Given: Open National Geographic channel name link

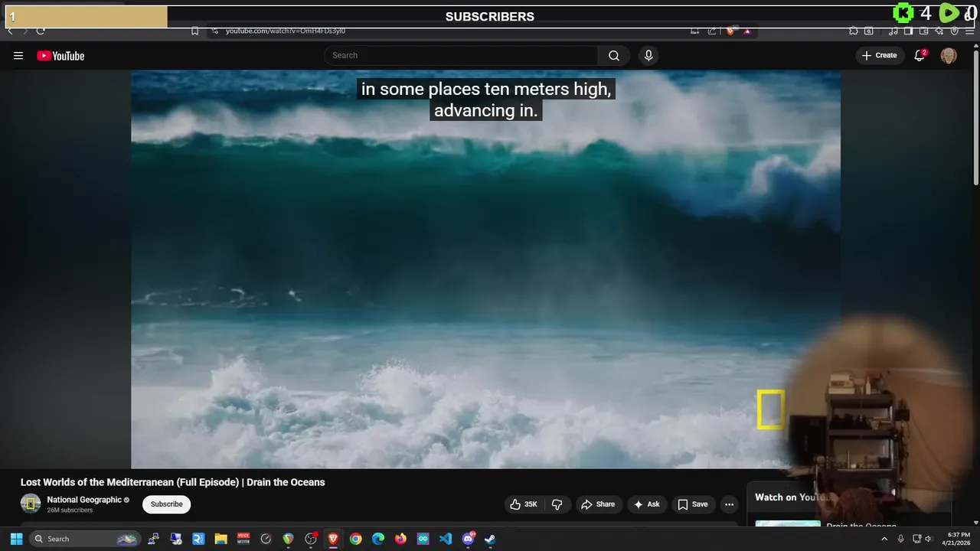Looking at the screenshot, I should [x=84, y=500].
